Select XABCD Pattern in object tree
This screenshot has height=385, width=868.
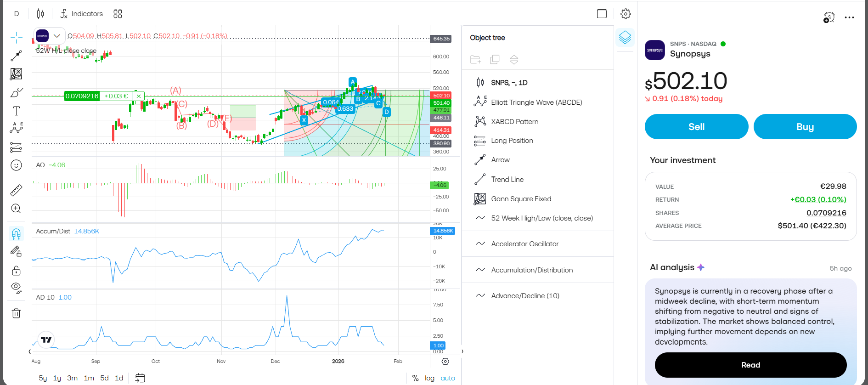(x=514, y=122)
